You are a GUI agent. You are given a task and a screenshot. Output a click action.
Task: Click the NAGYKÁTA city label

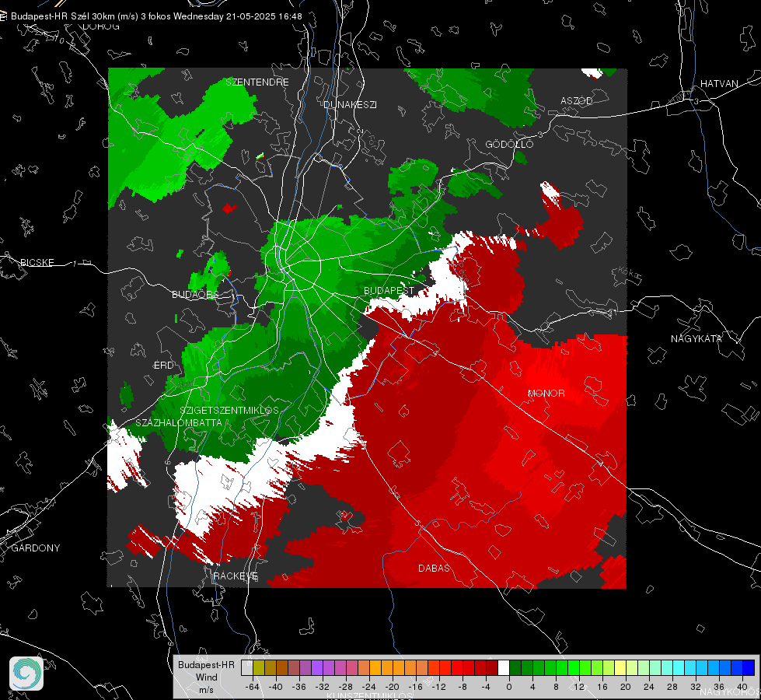[696, 338]
